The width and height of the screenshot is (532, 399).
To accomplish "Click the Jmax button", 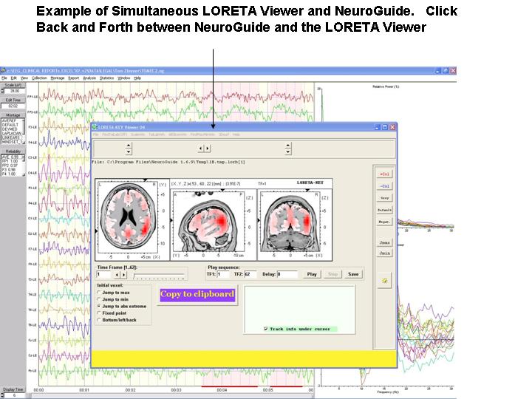I will coord(384,242).
